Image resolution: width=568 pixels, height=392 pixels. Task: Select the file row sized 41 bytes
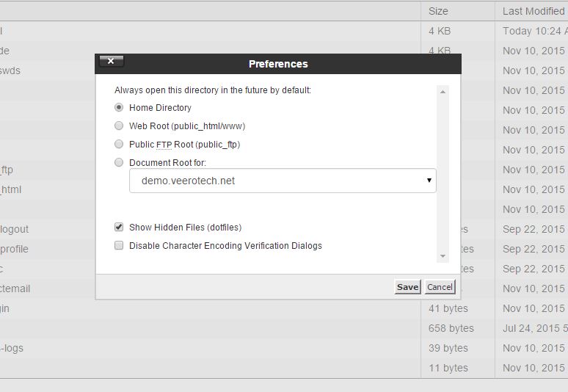(x=284, y=308)
